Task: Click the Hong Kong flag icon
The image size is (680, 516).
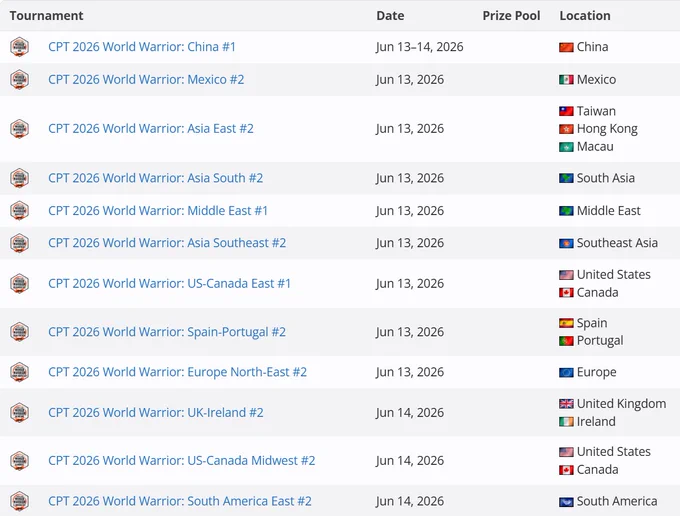Action: click(x=566, y=129)
